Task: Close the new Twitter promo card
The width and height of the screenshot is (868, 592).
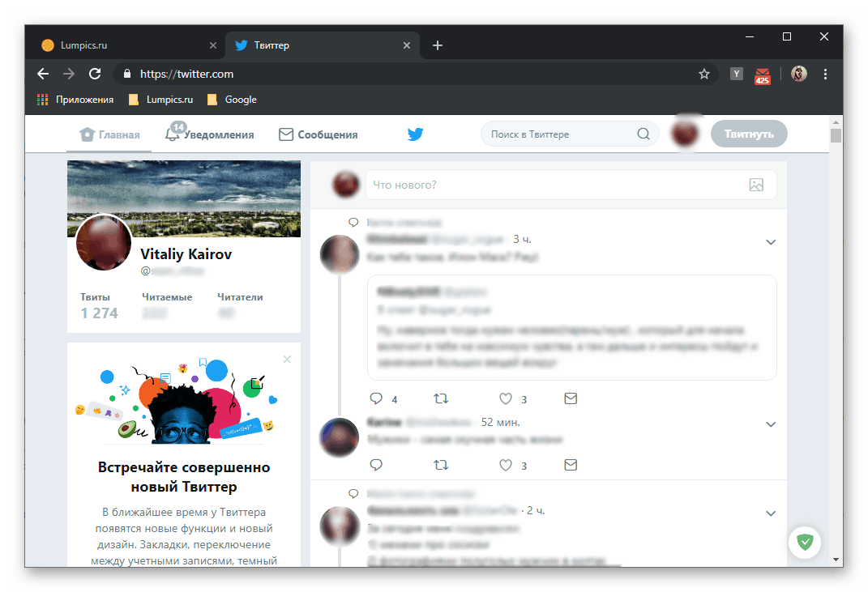Action: point(287,359)
